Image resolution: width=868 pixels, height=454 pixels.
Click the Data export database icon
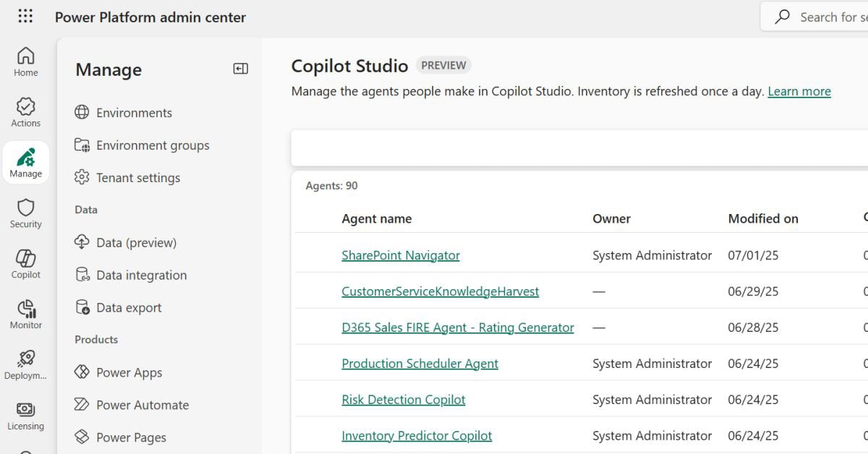coord(82,308)
